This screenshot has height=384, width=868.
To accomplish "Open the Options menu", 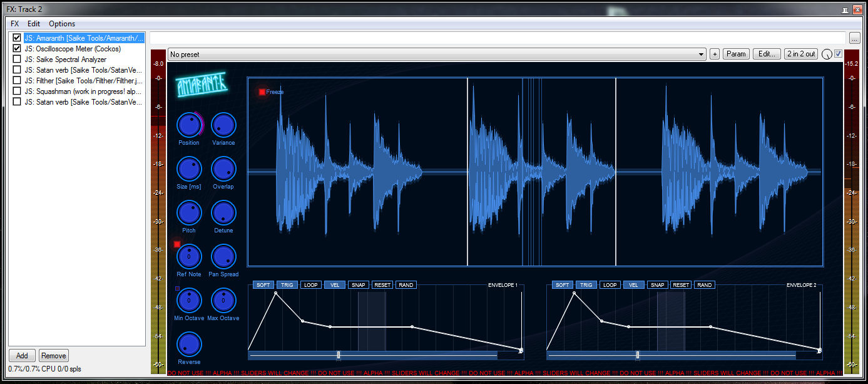I will [x=62, y=24].
